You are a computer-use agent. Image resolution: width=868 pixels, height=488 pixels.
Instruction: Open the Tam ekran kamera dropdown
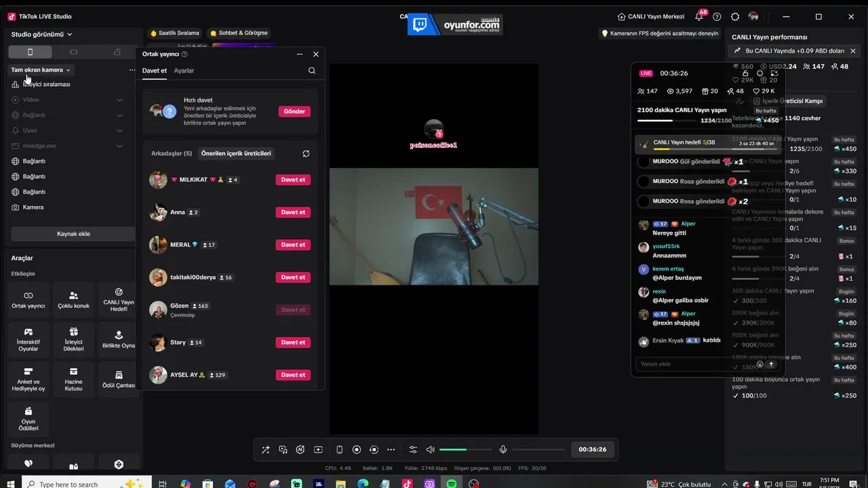(x=40, y=70)
